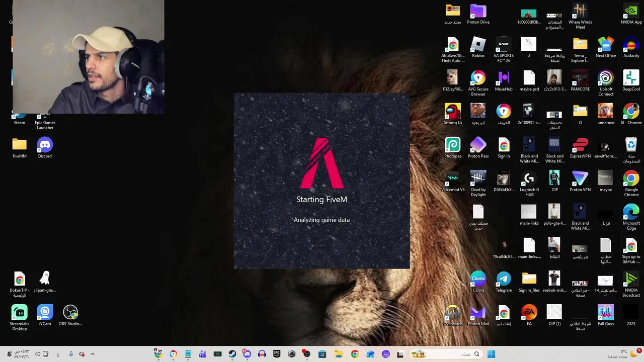Viewport: 644px width, 362px height.
Task: Click the Windows Start button in taskbar
Action: [492, 354]
